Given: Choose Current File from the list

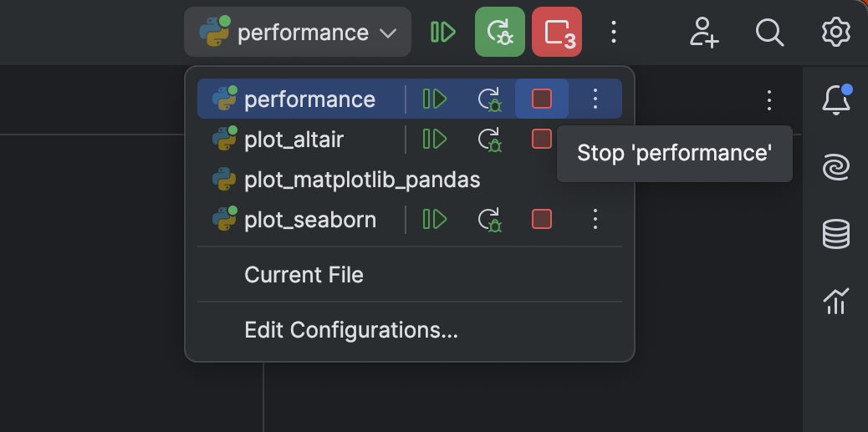Looking at the screenshot, I should [304, 275].
